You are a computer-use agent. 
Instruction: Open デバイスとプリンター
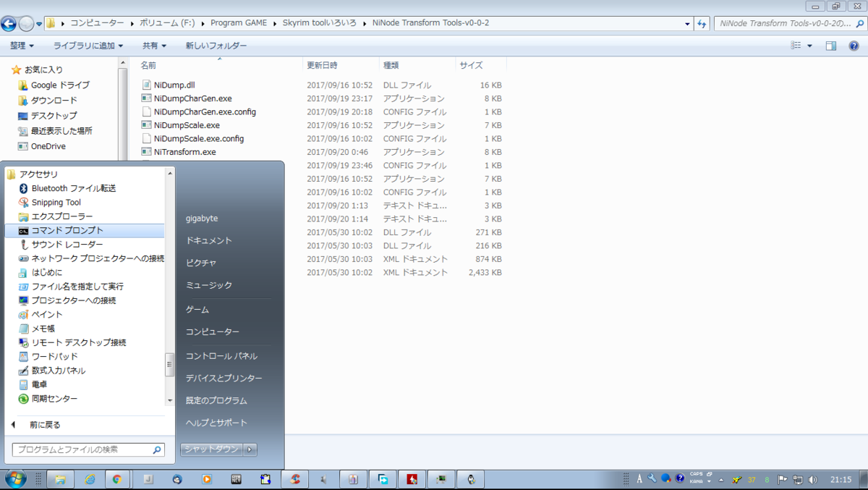[x=224, y=378]
